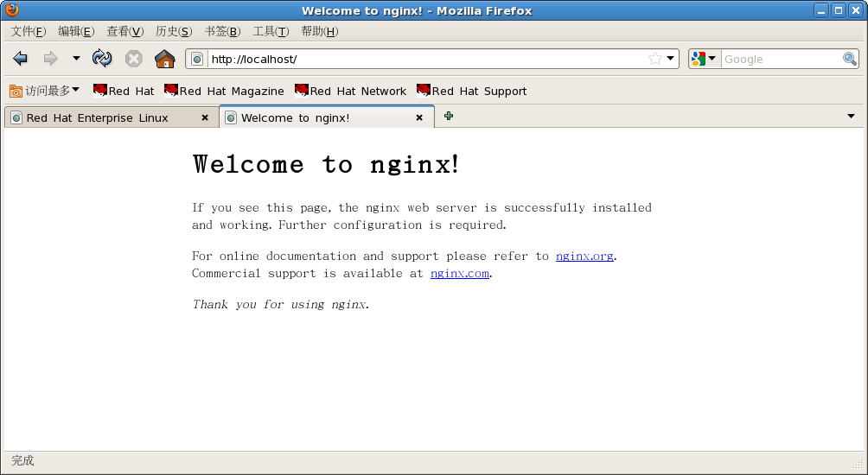The width and height of the screenshot is (868, 475).
Task: Open the 查看(V) menu
Action: pyautogui.click(x=125, y=31)
